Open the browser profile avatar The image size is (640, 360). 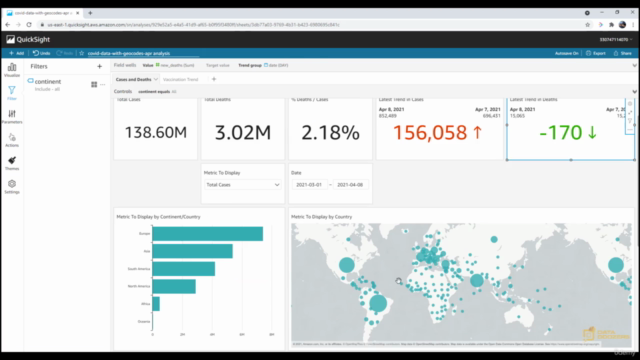click(x=622, y=24)
